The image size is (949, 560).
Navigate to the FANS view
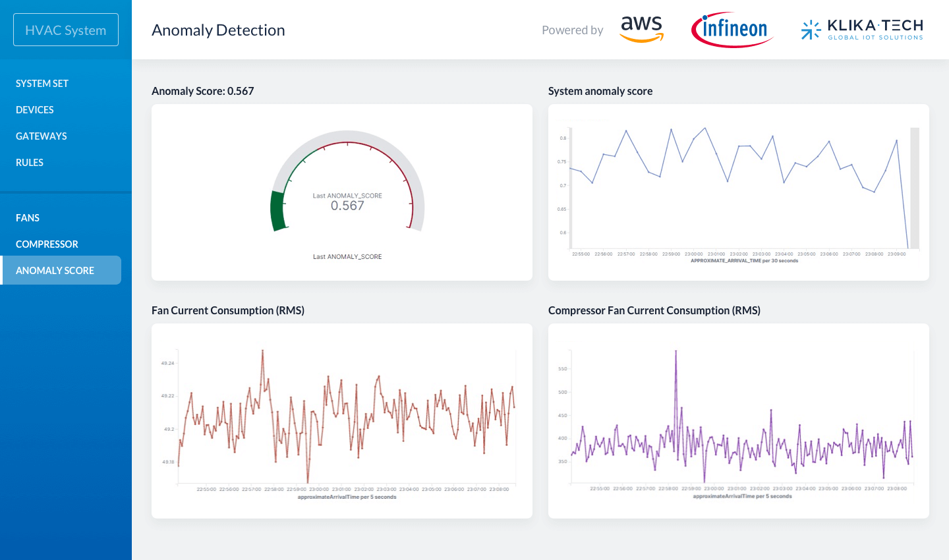[28, 218]
